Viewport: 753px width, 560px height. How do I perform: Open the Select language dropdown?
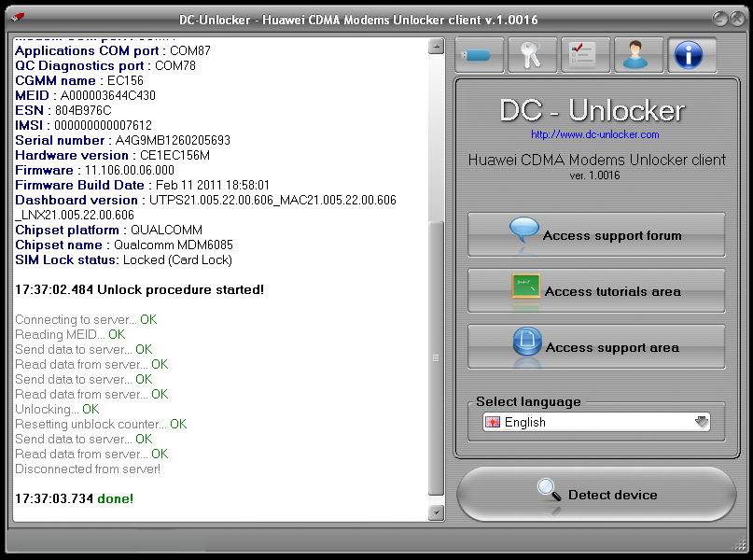coord(595,421)
